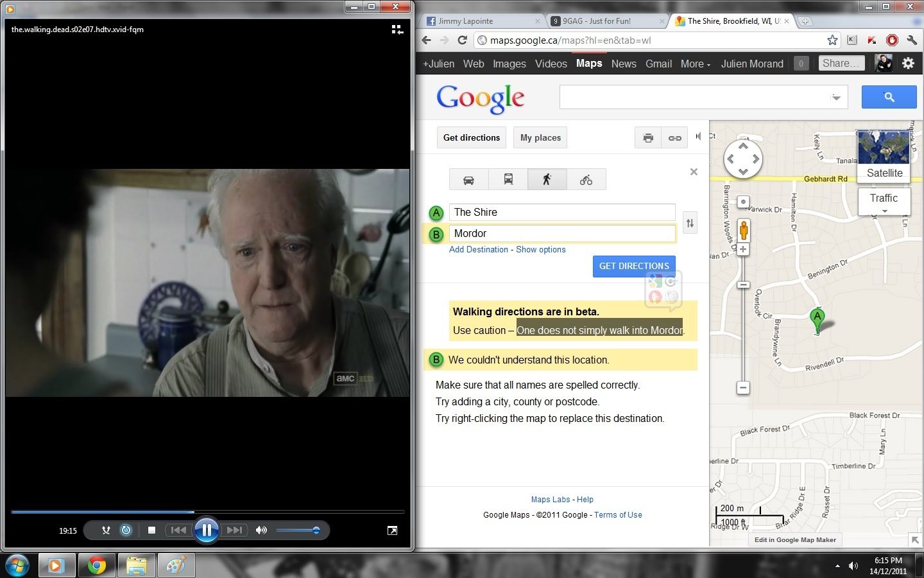Click the print directions icon
The image size is (924, 578).
(x=648, y=137)
